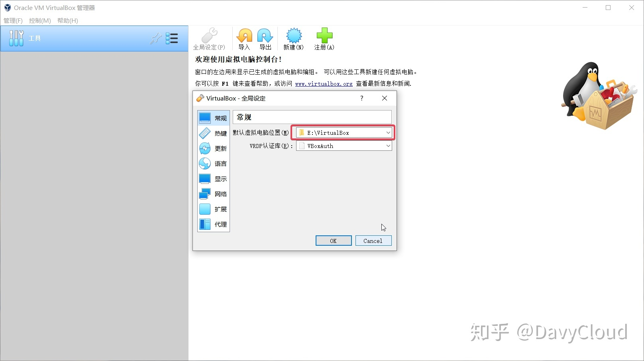The height and width of the screenshot is (361, 644).
Task: Open the 语言 globe settings icon
Action: tap(205, 163)
